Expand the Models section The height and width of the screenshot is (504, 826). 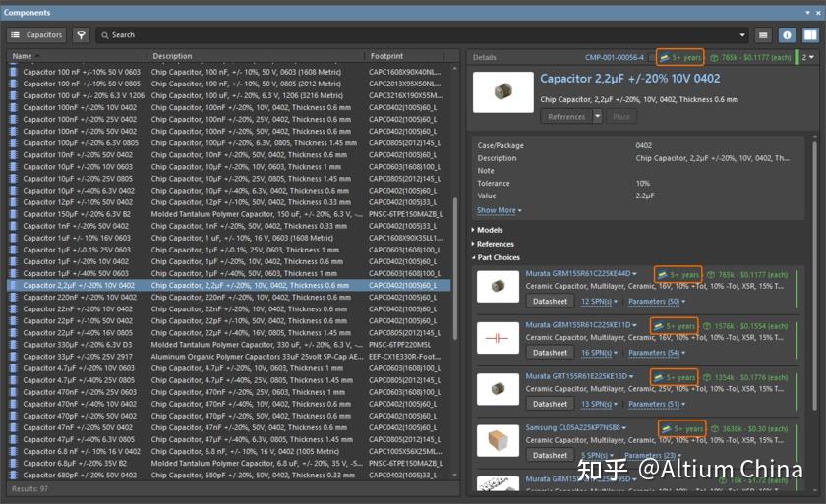[x=488, y=230]
